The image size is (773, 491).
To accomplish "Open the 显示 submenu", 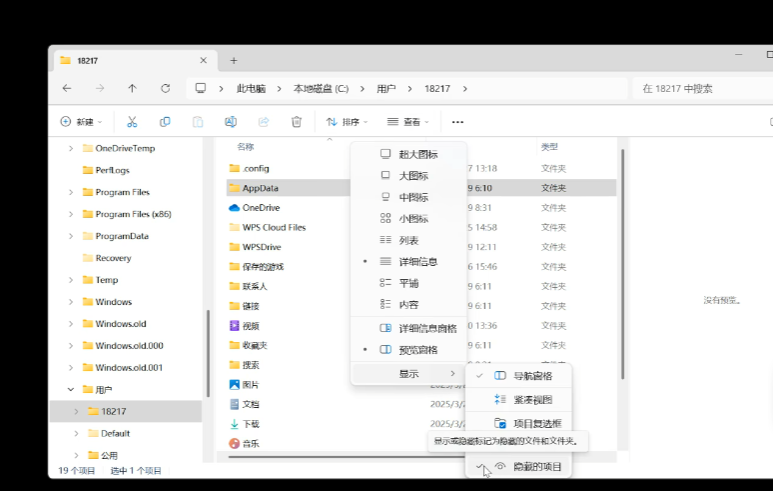I will (x=409, y=374).
